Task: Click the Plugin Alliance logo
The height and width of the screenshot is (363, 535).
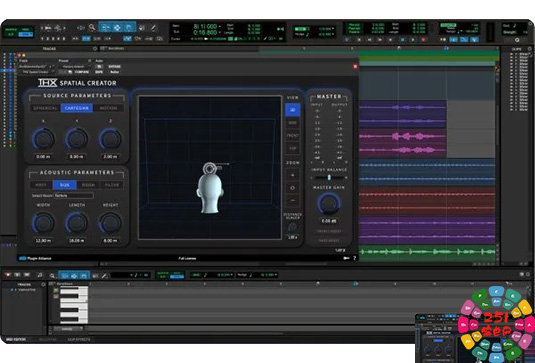Action: 35,258
